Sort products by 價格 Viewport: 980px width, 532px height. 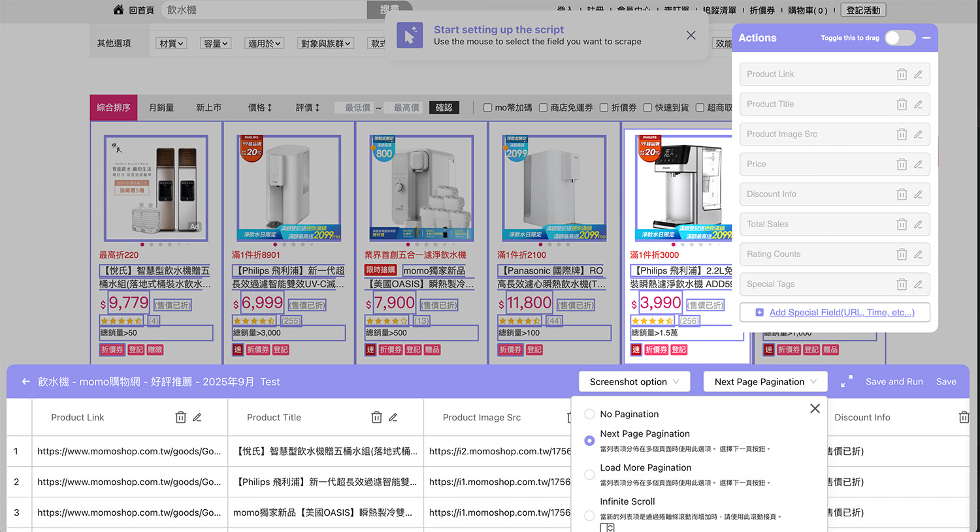(x=259, y=108)
